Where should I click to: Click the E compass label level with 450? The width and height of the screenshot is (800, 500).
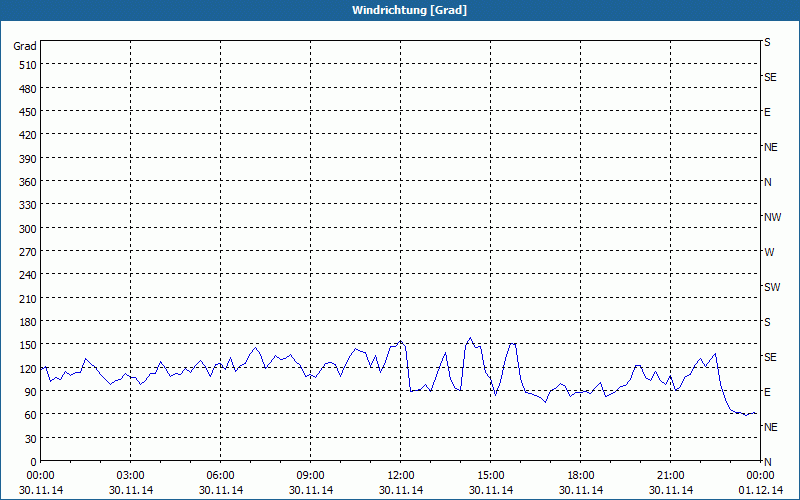coord(767,112)
